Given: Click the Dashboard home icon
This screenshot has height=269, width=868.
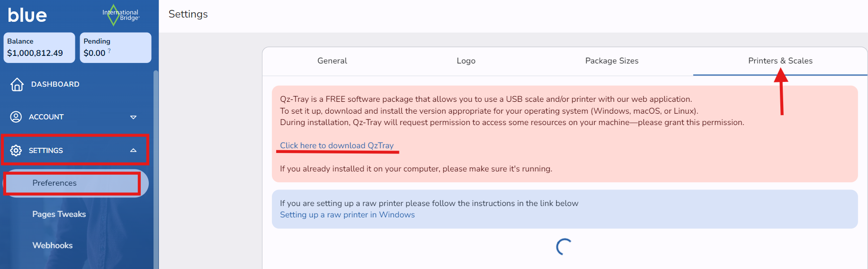Looking at the screenshot, I should 17,84.
